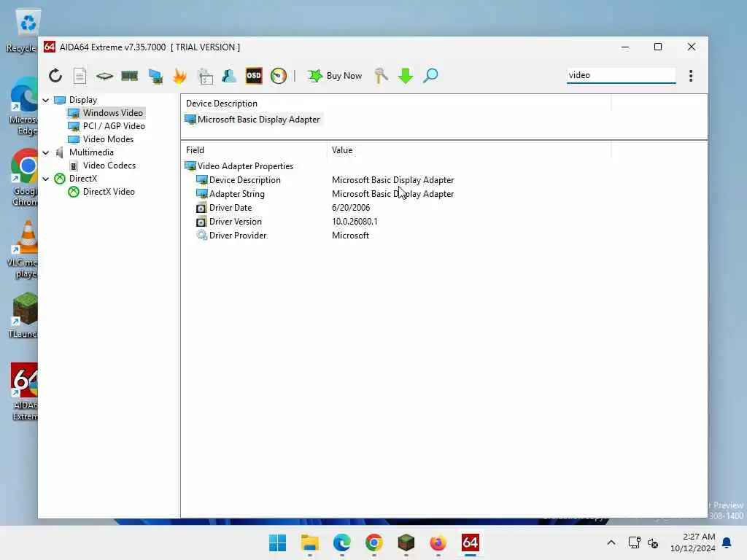Viewport: 747px width, 560px height.
Task: Select Windows Video in the tree
Action: point(112,113)
